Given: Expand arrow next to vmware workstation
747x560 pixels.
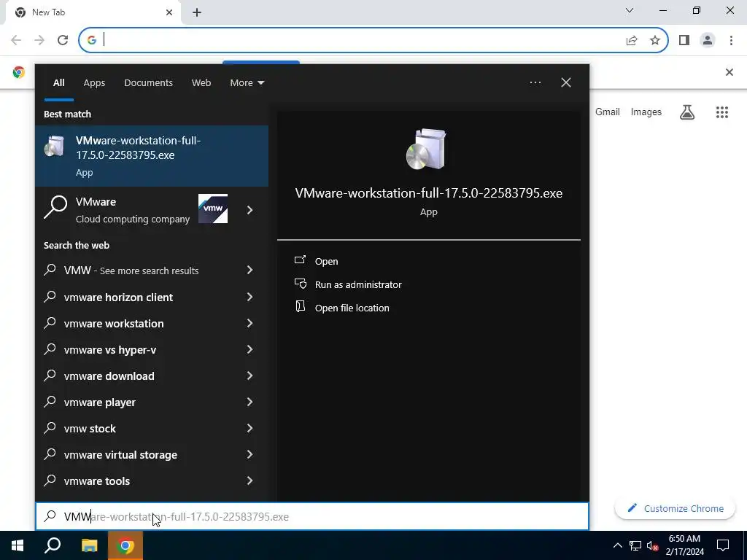Looking at the screenshot, I should coord(249,323).
